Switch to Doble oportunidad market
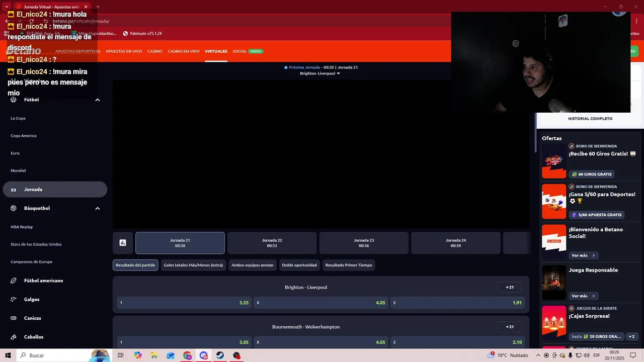Viewport: 644px width, 362px height. (x=299, y=265)
